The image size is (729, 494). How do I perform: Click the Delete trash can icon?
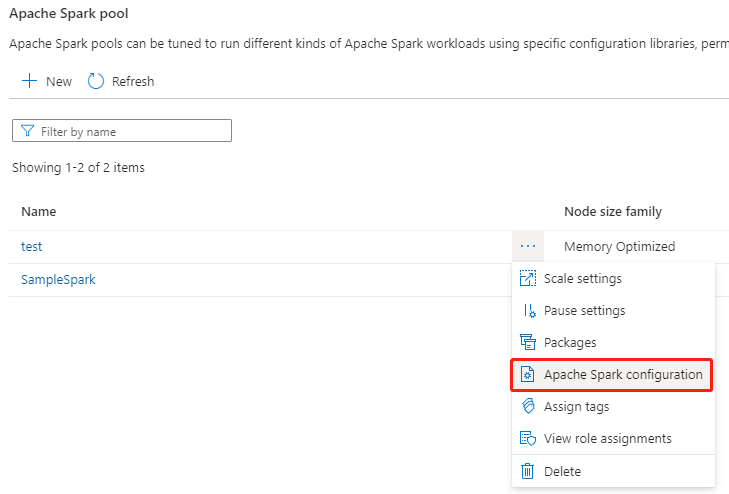tap(529, 471)
